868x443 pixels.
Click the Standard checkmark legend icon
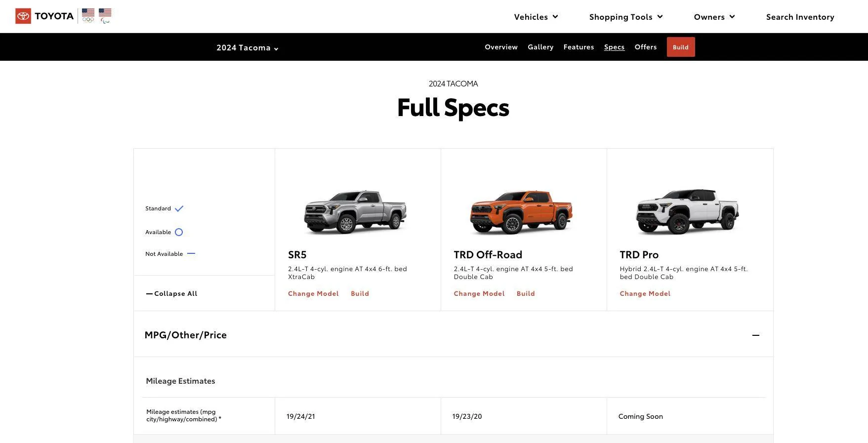click(x=179, y=208)
